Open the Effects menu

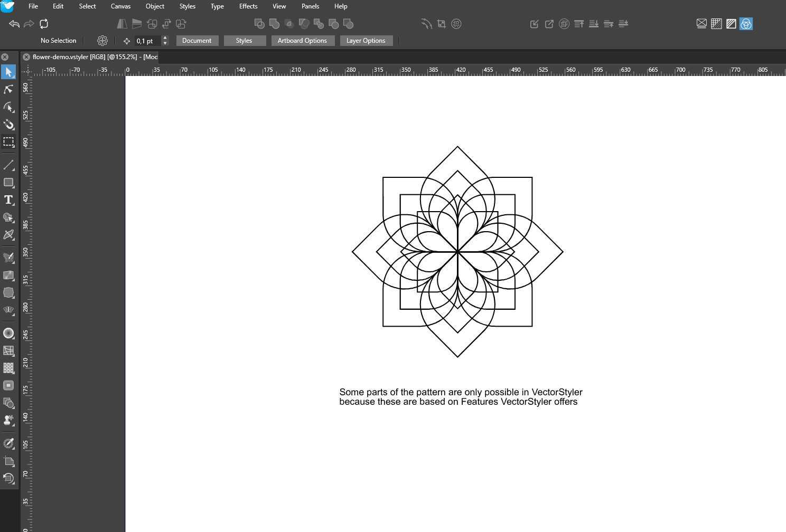click(248, 6)
